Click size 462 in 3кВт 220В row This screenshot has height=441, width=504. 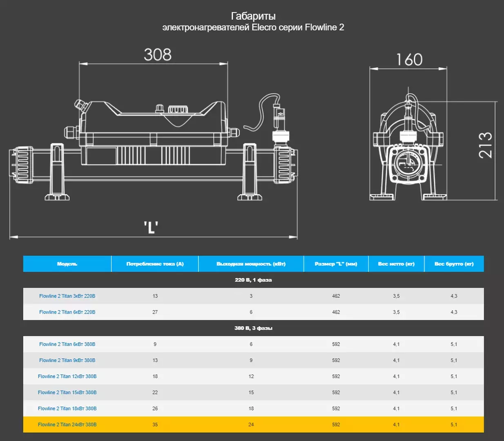(x=336, y=296)
